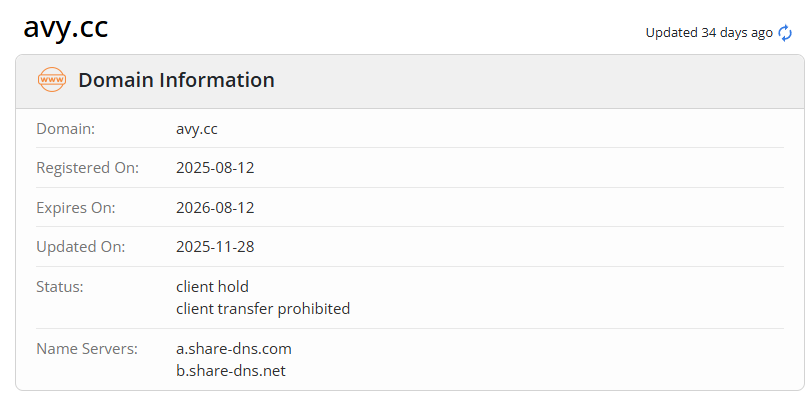810x401 pixels.
Task: Click the Expires On date 2026-08-12
Action: [x=215, y=208]
